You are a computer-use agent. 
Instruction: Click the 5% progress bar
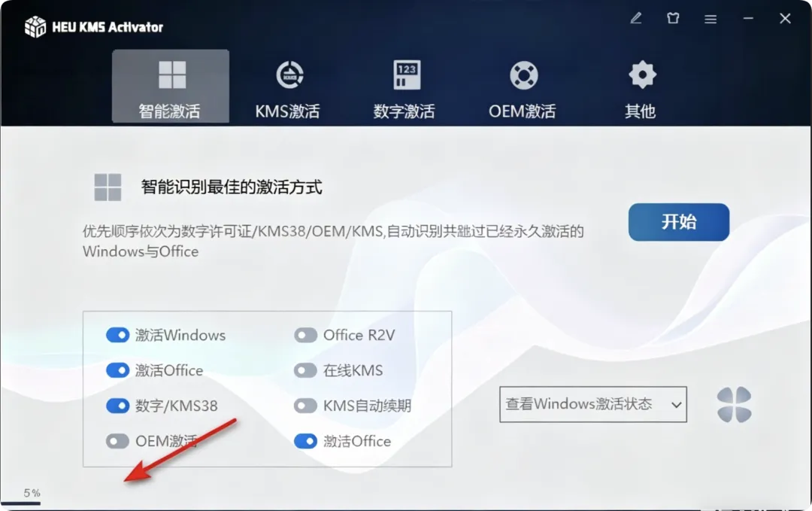[x=21, y=503]
